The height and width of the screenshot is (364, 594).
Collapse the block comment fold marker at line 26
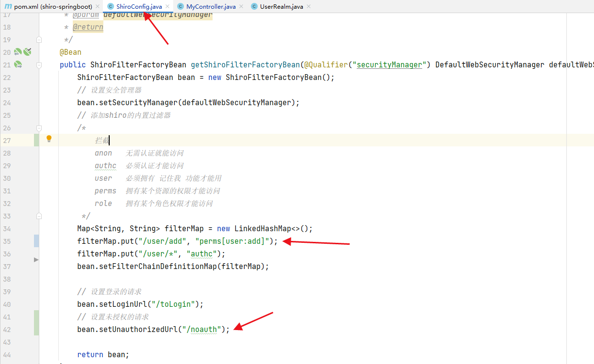[x=39, y=127]
